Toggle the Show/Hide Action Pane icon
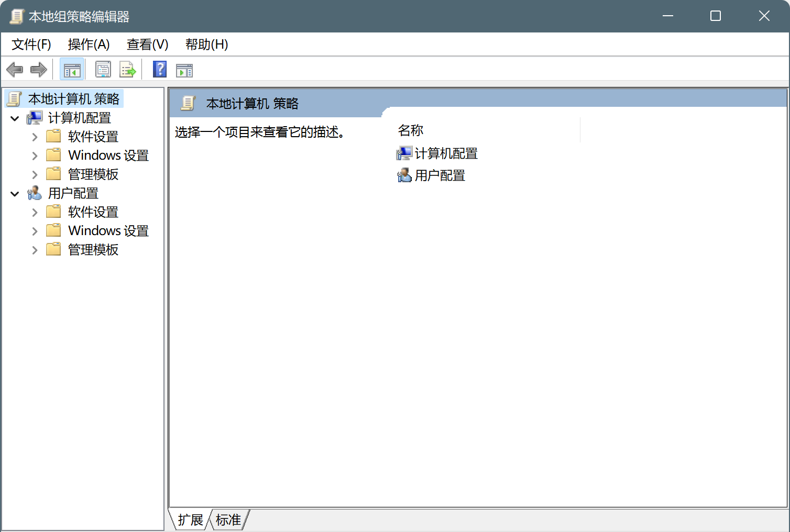 [x=184, y=70]
